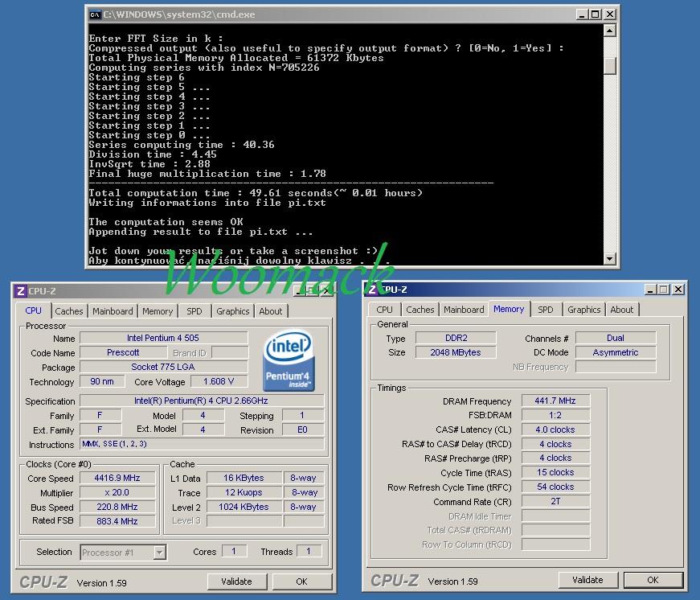The image size is (700, 600).
Task: Click the Name field 'Intel Pentium 4 505'
Action: (163, 338)
